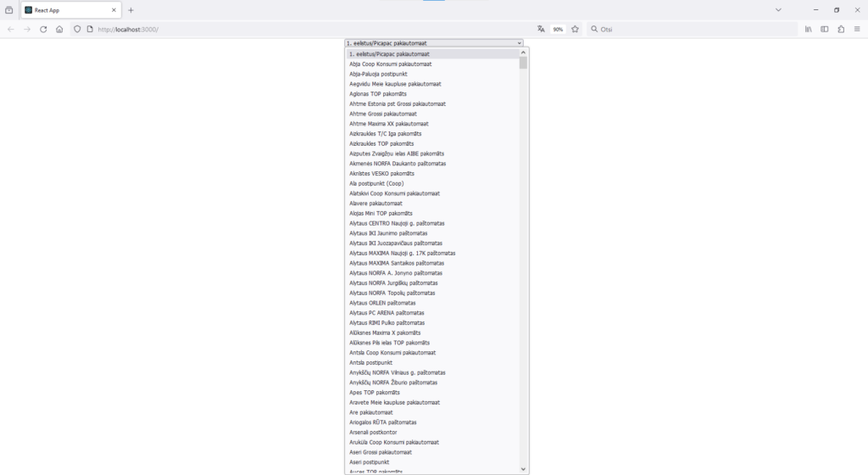Viewport: 868px width, 475px height.
Task: Choose Aegviidu Meie kaupluse pakiautomaat
Action: [432, 84]
